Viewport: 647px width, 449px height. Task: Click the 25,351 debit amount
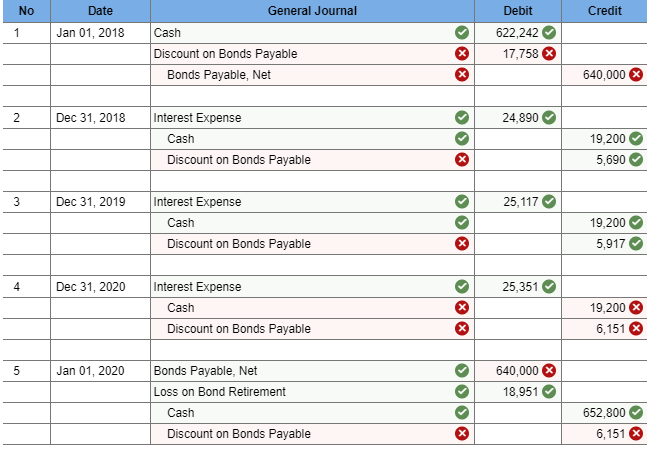[520, 286]
